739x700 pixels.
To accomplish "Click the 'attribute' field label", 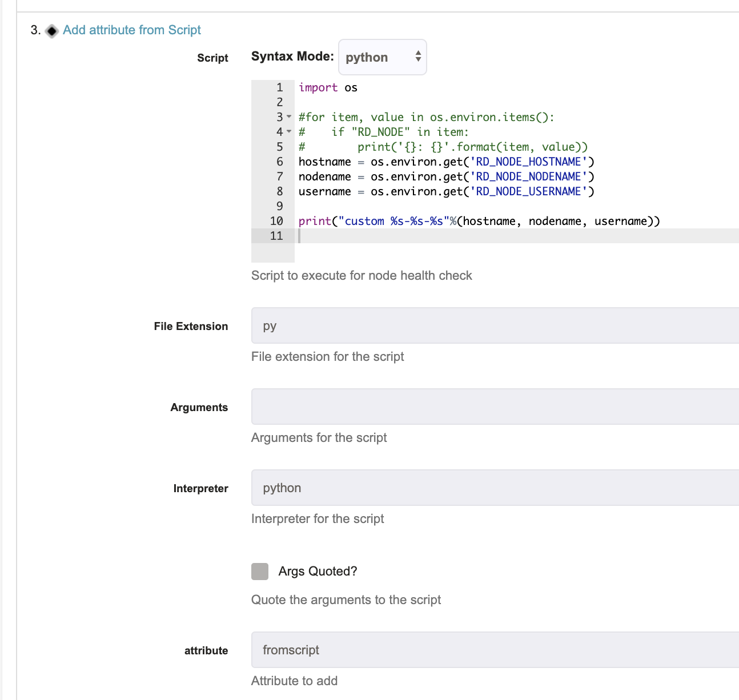I will click(206, 650).
